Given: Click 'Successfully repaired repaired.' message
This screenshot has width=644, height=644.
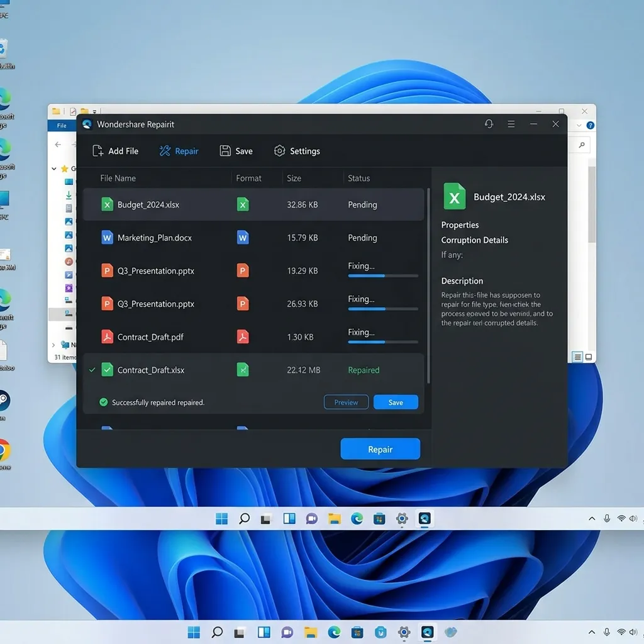Looking at the screenshot, I should [158, 402].
